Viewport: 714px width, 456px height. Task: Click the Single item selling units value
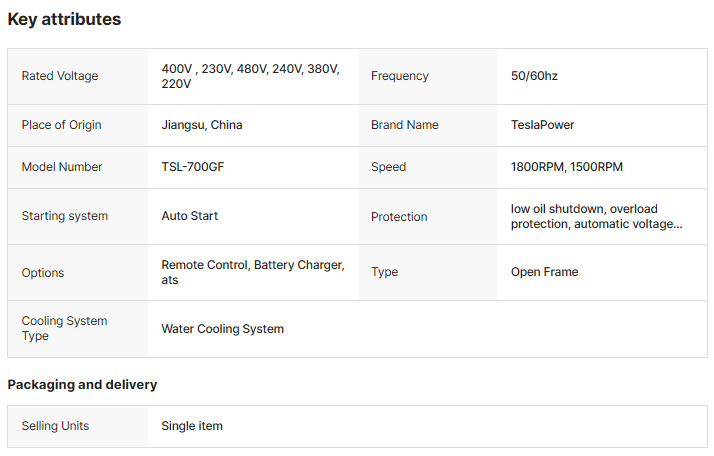click(x=192, y=426)
